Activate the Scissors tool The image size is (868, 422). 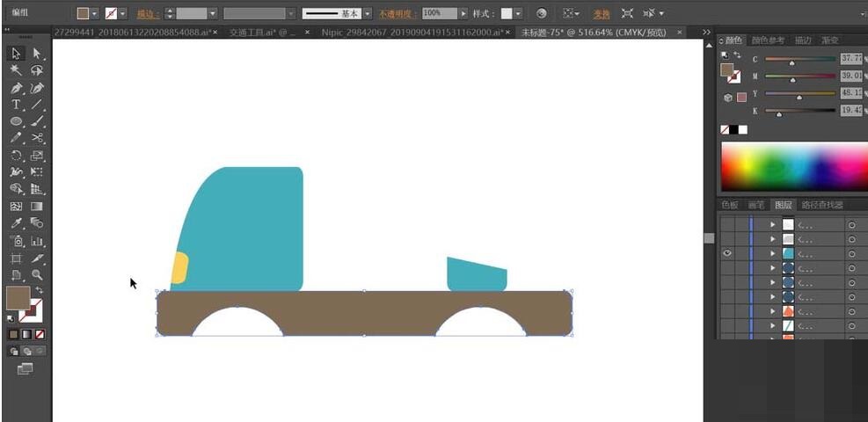37,138
